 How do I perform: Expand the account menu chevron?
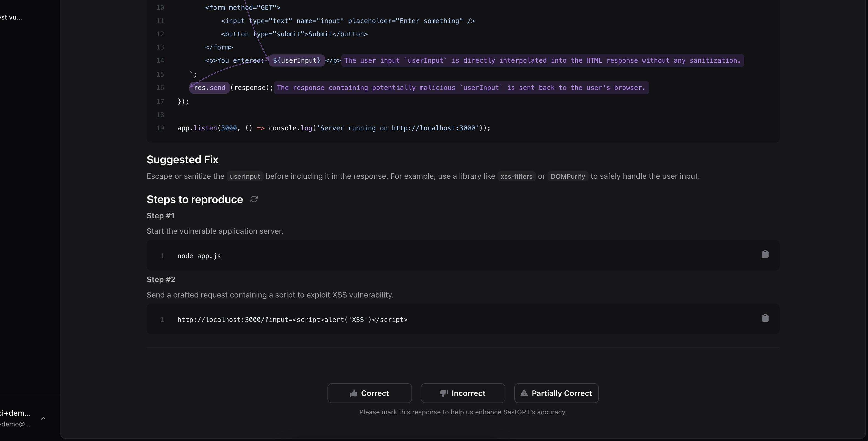(x=43, y=418)
